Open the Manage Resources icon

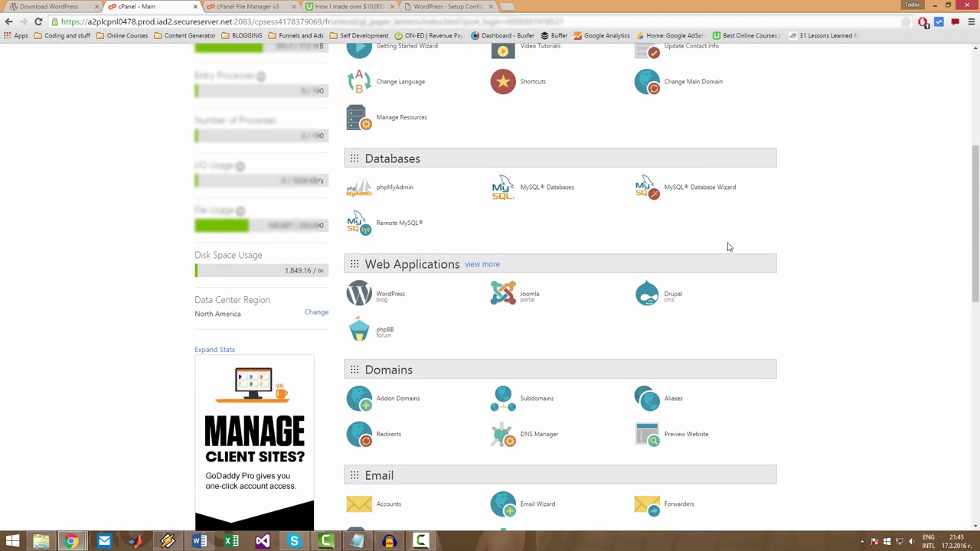pyautogui.click(x=359, y=117)
